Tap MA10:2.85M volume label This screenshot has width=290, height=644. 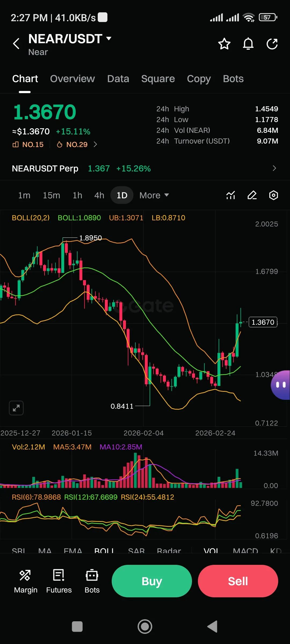pyautogui.click(x=121, y=447)
